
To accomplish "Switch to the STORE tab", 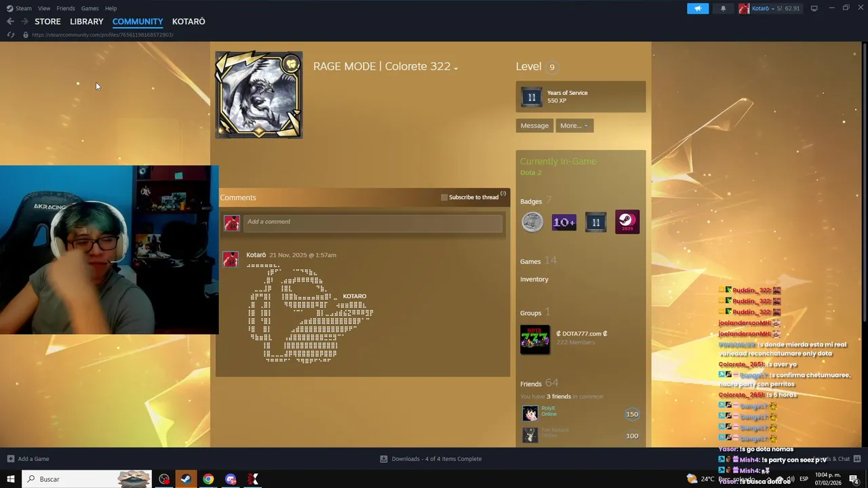I will [x=47, y=22].
